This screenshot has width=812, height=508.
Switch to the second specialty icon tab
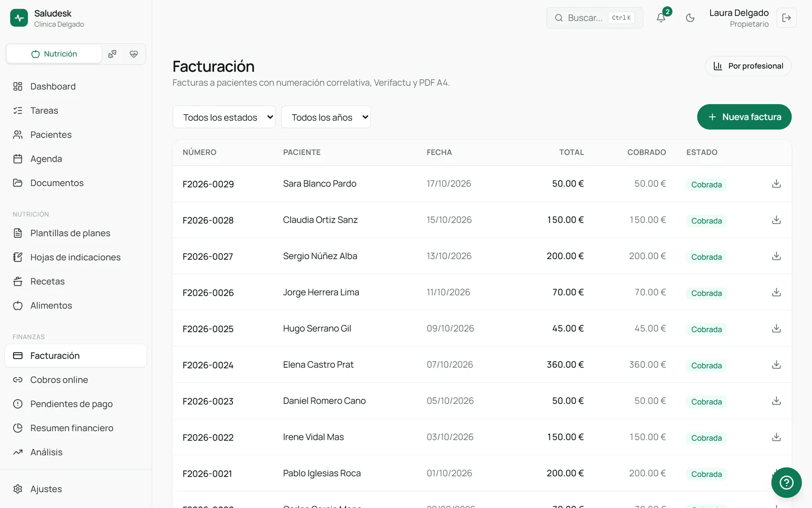point(112,54)
